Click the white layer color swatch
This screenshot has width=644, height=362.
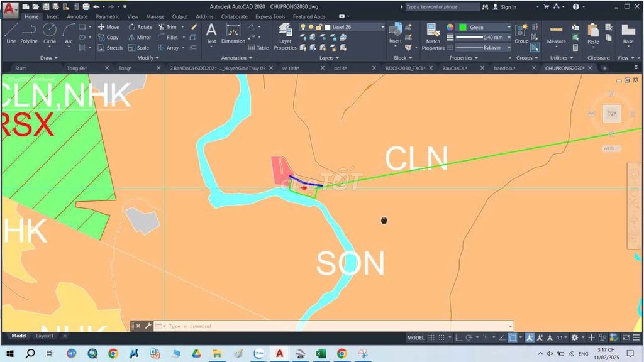[328, 27]
